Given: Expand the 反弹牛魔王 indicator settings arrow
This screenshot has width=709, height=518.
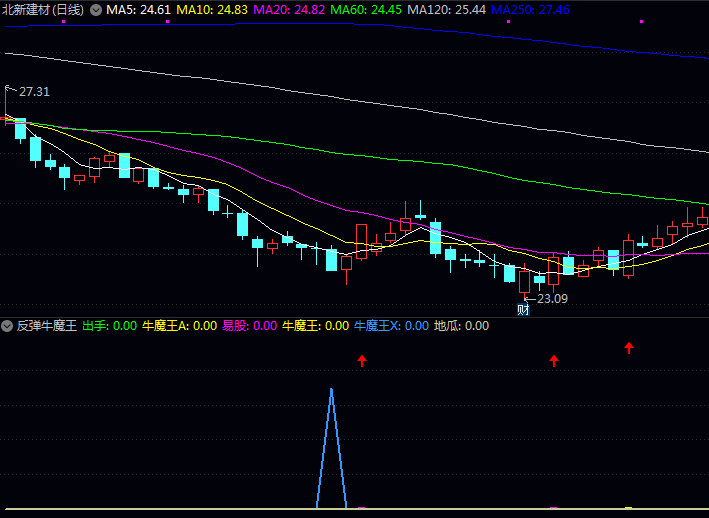Looking at the screenshot, I should 7,326.
